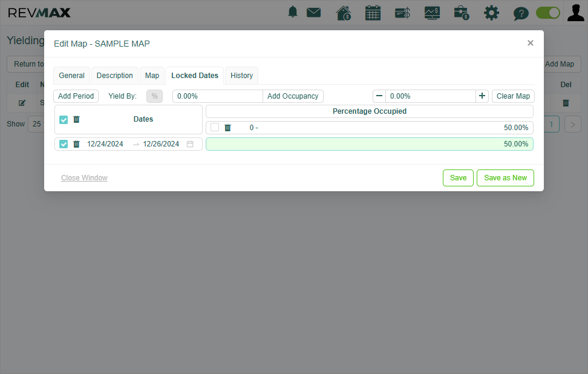Open the help question bubble icon

(521, 13)
